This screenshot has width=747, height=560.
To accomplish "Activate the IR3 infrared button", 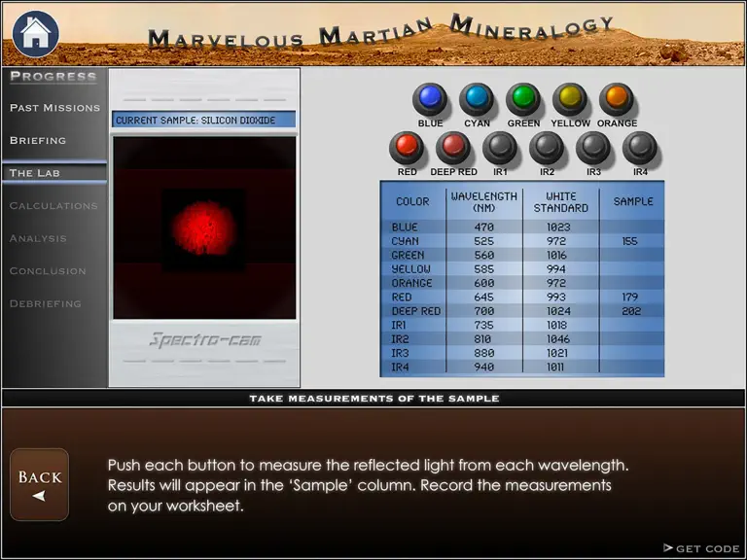I will (593, 147).
